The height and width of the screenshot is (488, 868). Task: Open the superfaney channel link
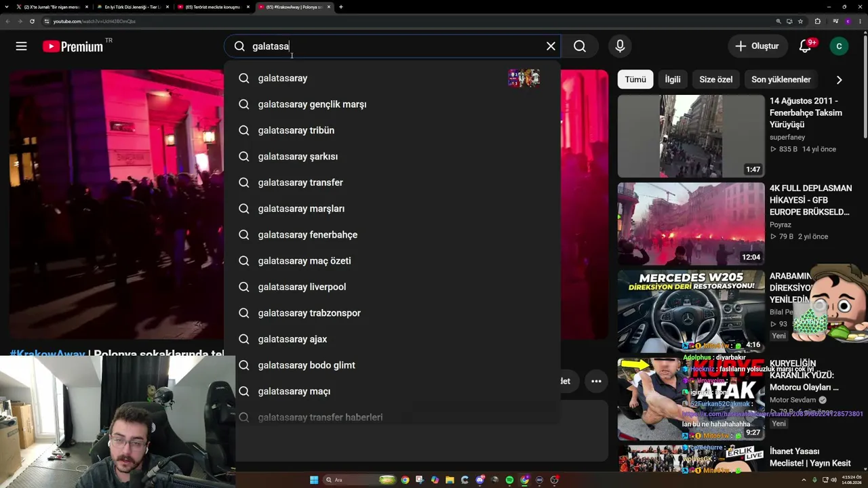[x=787, y=137]
